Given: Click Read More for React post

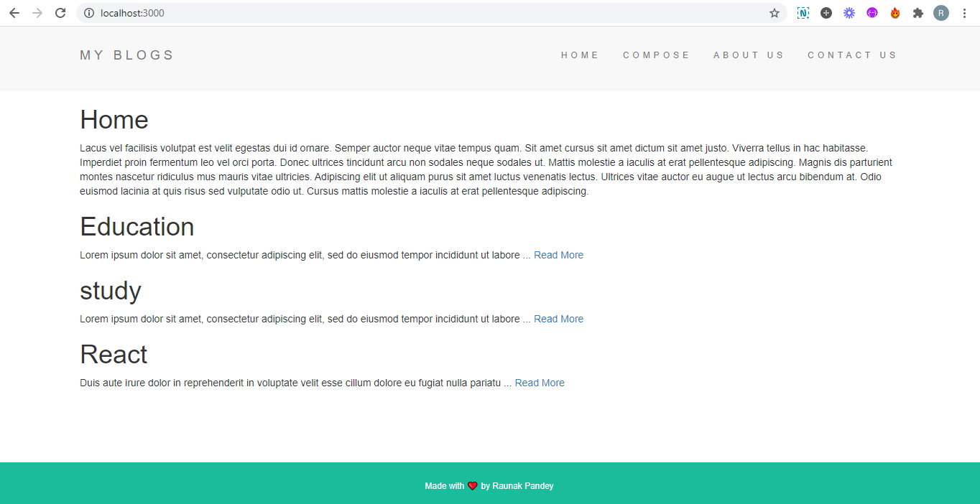Looking at the screenshot, I should pyautogui.click(x=540, y=383).
